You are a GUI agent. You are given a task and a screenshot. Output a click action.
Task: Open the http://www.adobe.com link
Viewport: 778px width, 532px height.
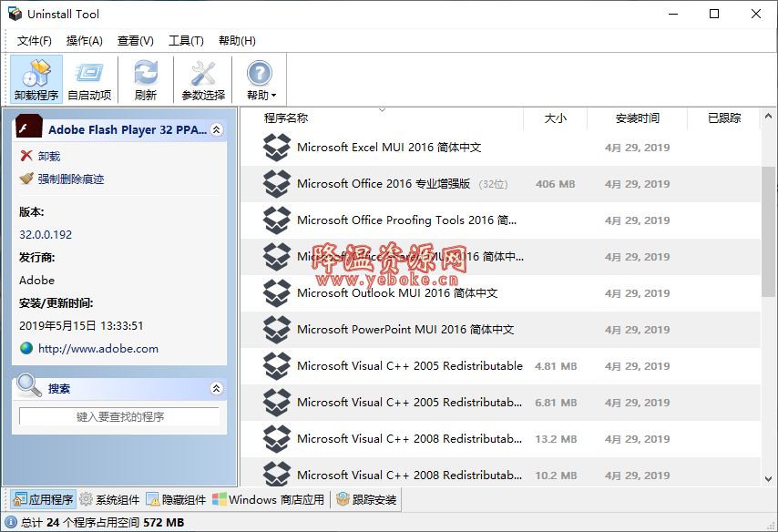tap(98, 349)
